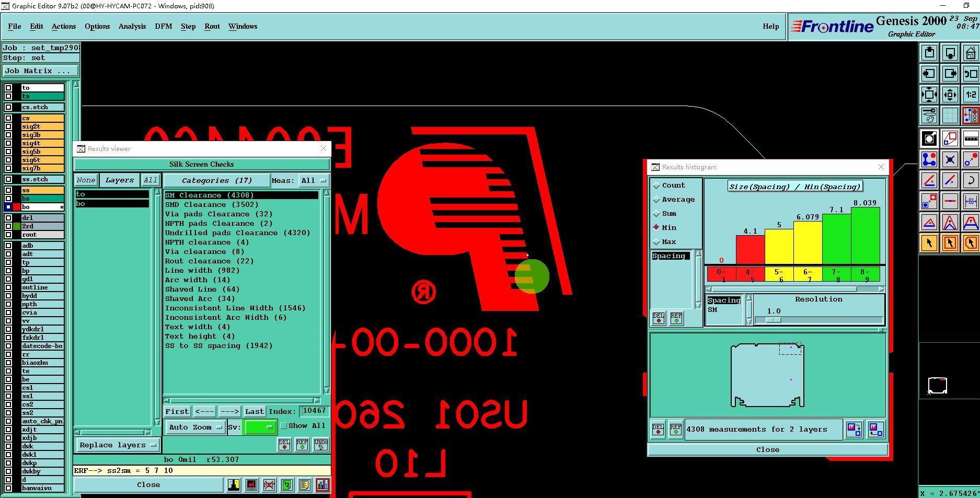The image size is (980, 498).
Task: Open the Auto Zoom dropdown
Action: click(x=195, y=427)
